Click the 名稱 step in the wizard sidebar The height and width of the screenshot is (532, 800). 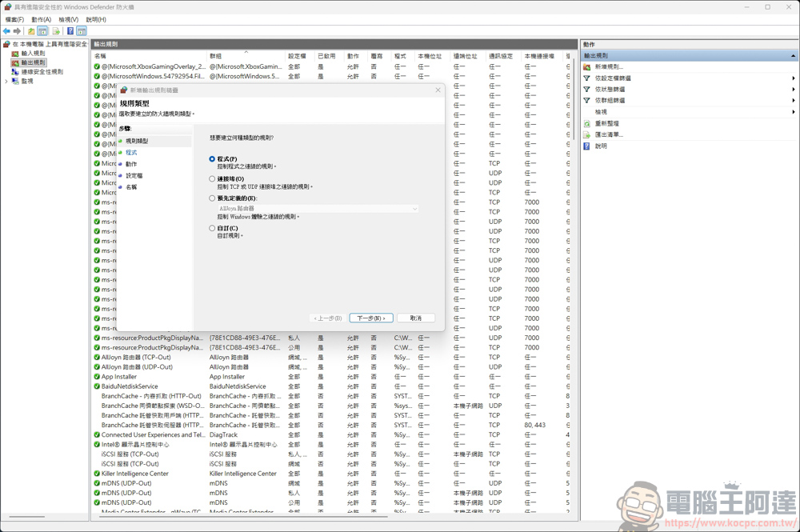coord(131,187)
